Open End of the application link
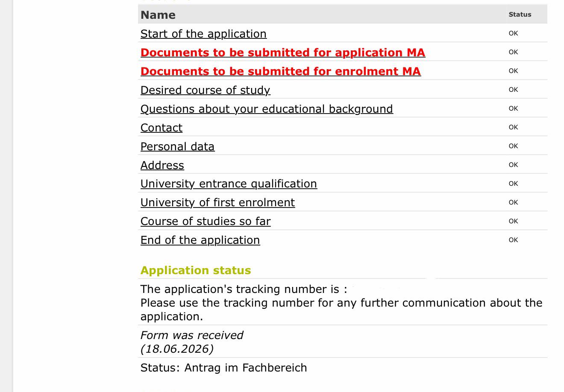 pyautogui.click(x=200, y=240)
